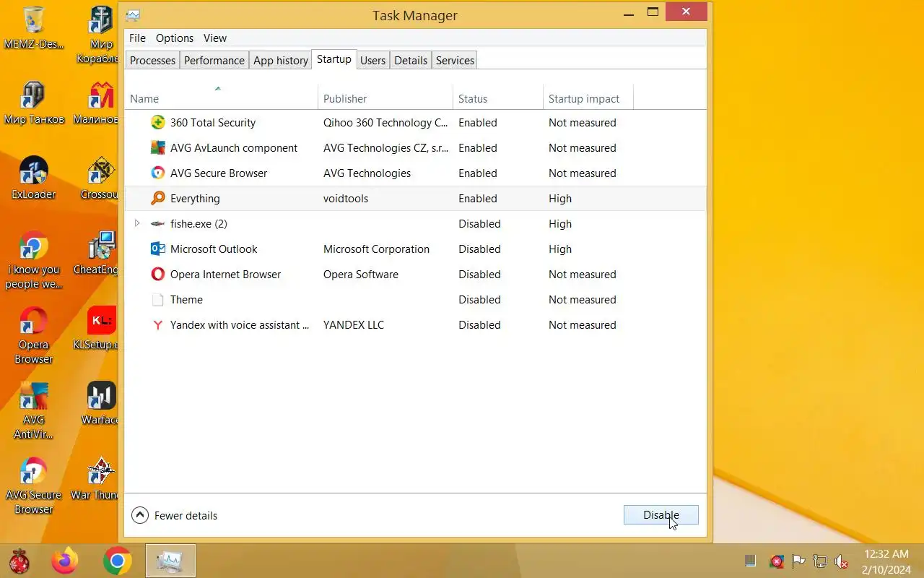Select the AVG Secure Browser desktop shortcut
This screenshot has width=924, height=578.
click(34, 486)
